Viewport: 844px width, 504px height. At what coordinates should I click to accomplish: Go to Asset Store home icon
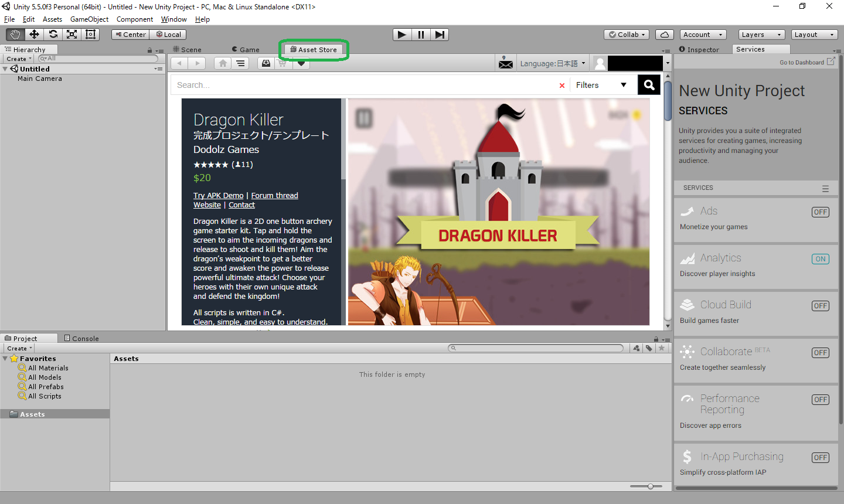click(222, 63)
